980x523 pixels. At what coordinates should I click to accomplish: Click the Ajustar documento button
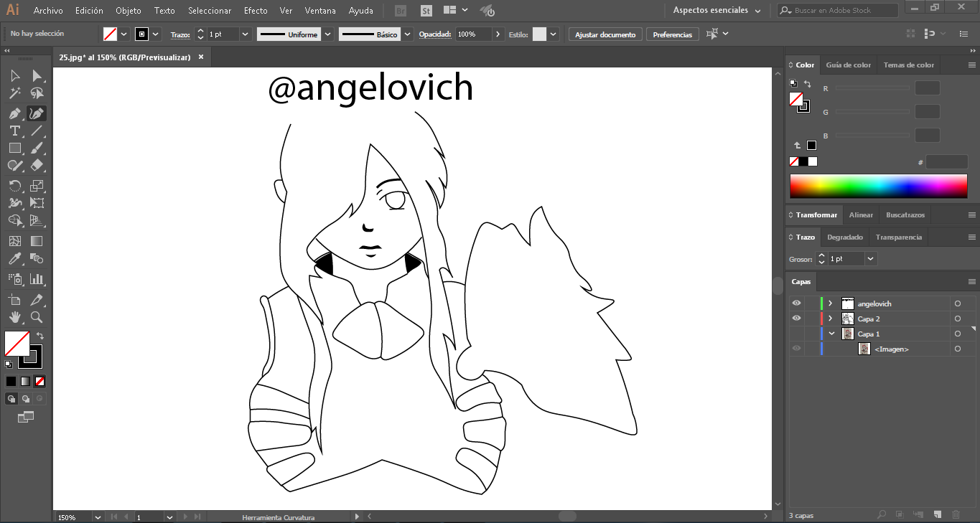click(x=605, y=34)
